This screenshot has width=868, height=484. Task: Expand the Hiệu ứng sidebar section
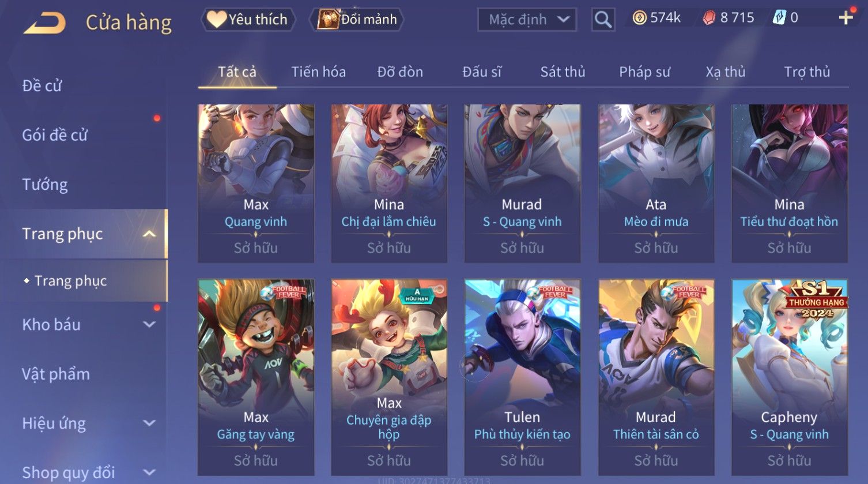click(x=149, y=423)
